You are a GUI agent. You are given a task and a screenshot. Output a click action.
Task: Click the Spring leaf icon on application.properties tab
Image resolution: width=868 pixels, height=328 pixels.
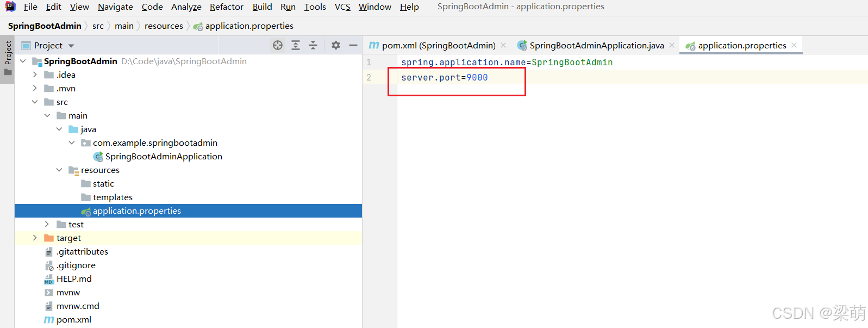(690, 46)
